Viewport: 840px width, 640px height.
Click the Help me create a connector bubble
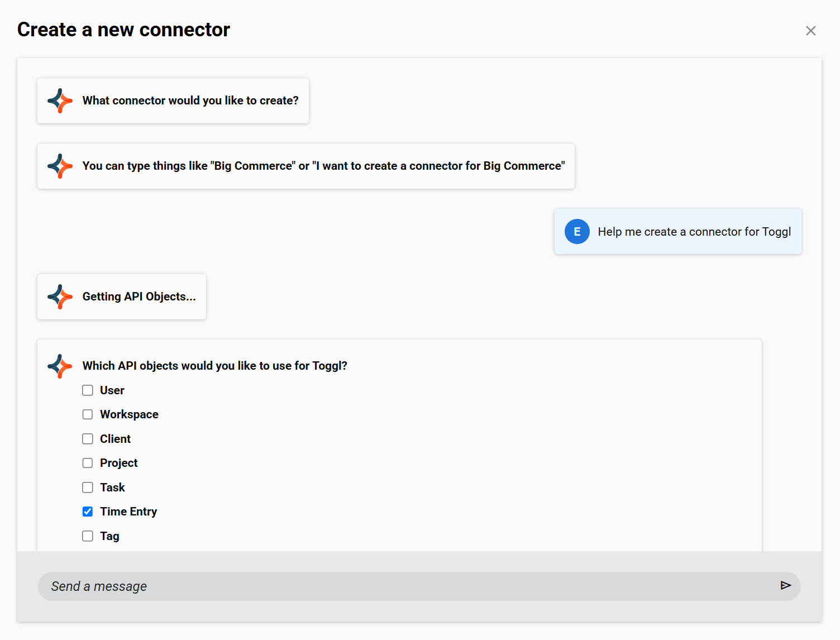[x=677, y=231]
